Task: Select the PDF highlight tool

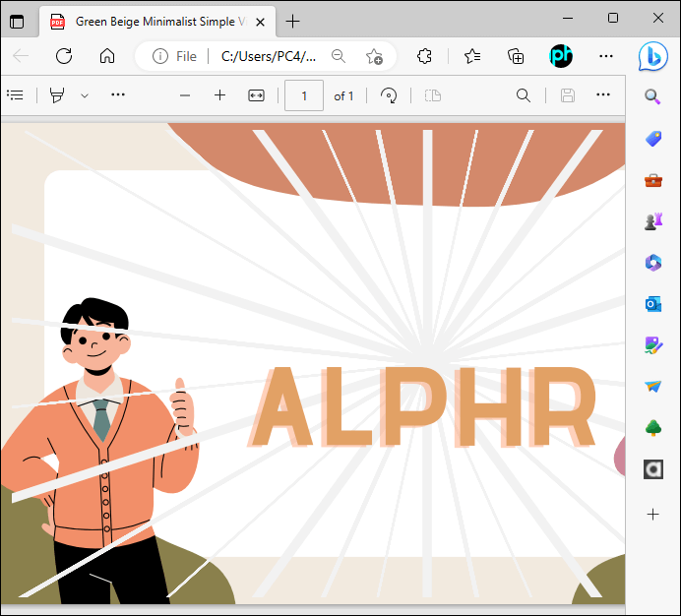Action: 57,95
